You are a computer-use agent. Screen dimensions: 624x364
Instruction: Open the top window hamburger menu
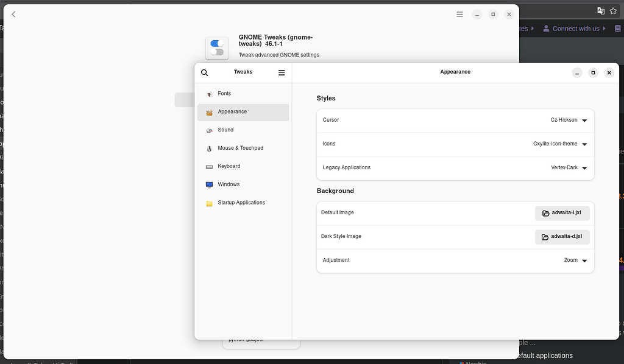coord(459,14)
